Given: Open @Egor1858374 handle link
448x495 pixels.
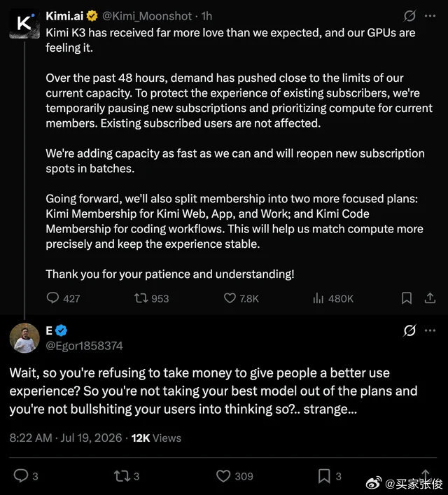Looking at the screenshot, I should pyautogui.click(x=84, y=346).
